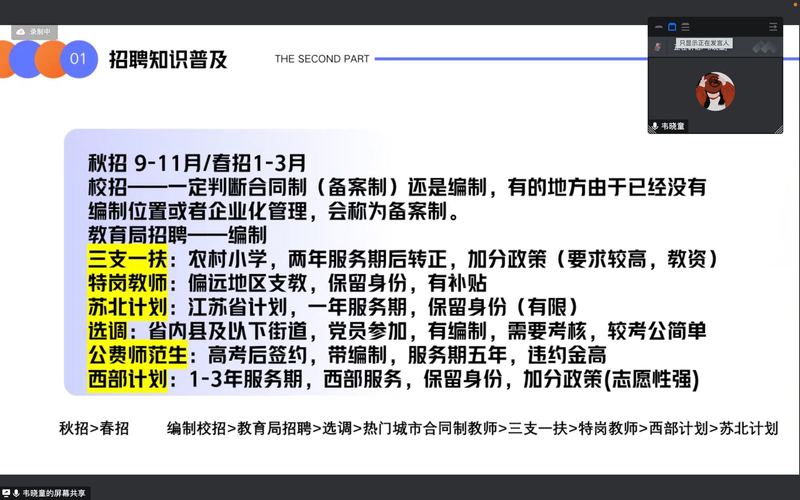Click the blue 01 circle on the slide

pos(78,59)
